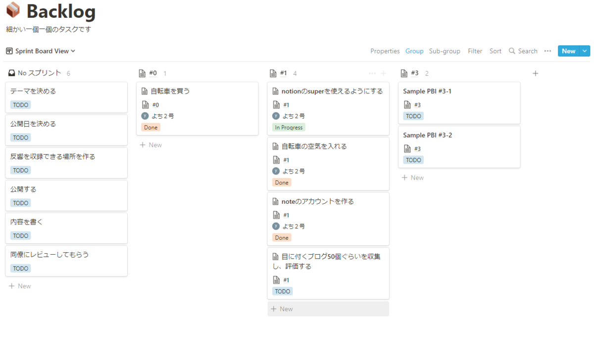Image resolution: width=594 pixels, height=364 pixels.
Task: Click the Sort option
Action: tap(495, 51)
